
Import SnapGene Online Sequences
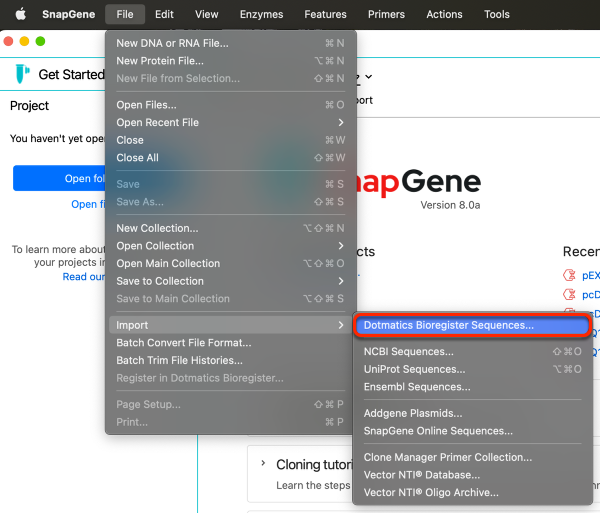[472, 431]
